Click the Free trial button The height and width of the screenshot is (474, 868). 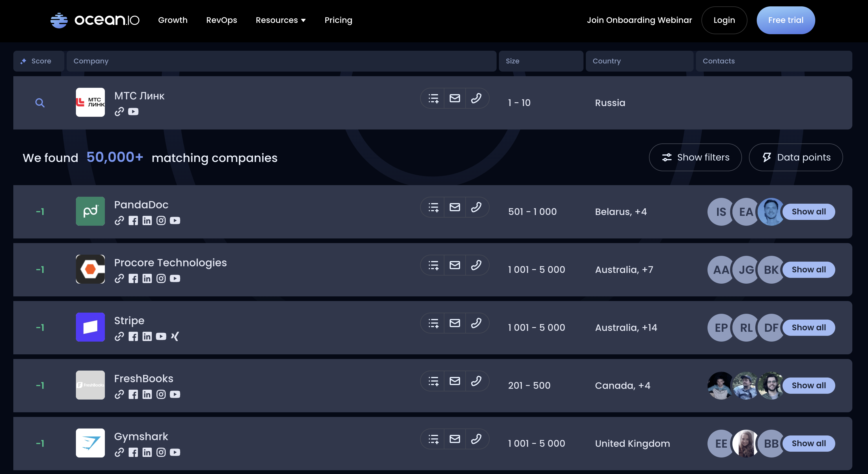coord(785,20)
